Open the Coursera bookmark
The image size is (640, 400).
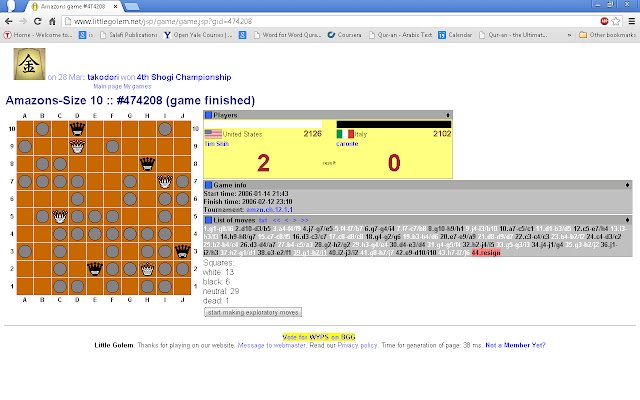coord(345,35)
